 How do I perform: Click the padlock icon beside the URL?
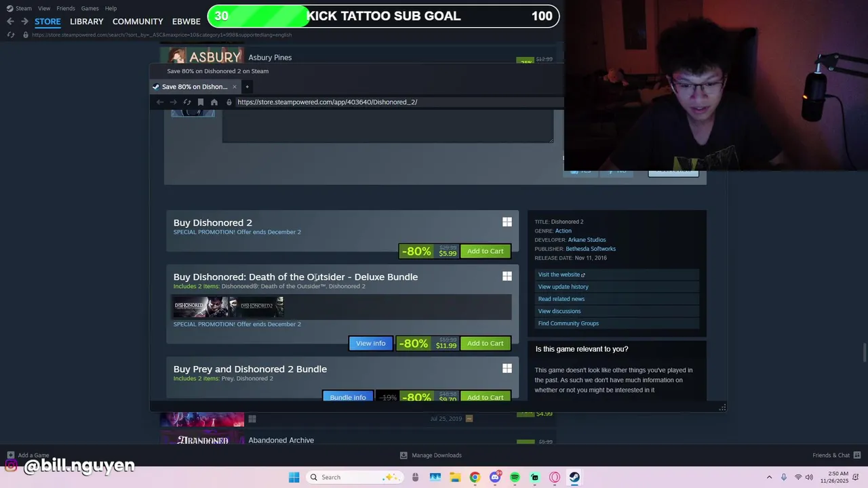tap(229, 102)
